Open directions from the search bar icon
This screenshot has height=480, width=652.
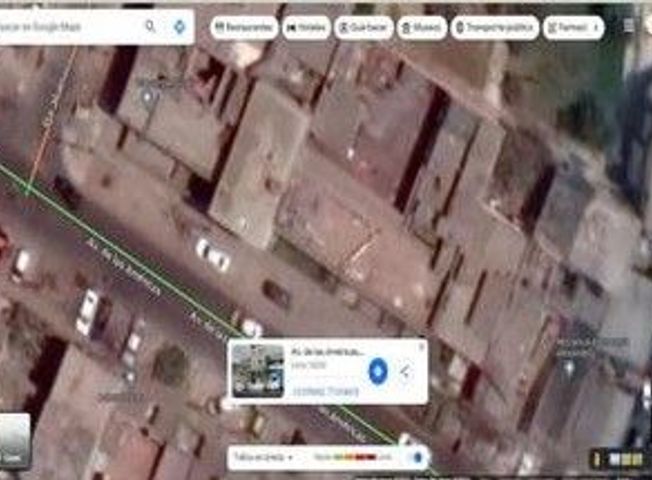coord(180,27)
